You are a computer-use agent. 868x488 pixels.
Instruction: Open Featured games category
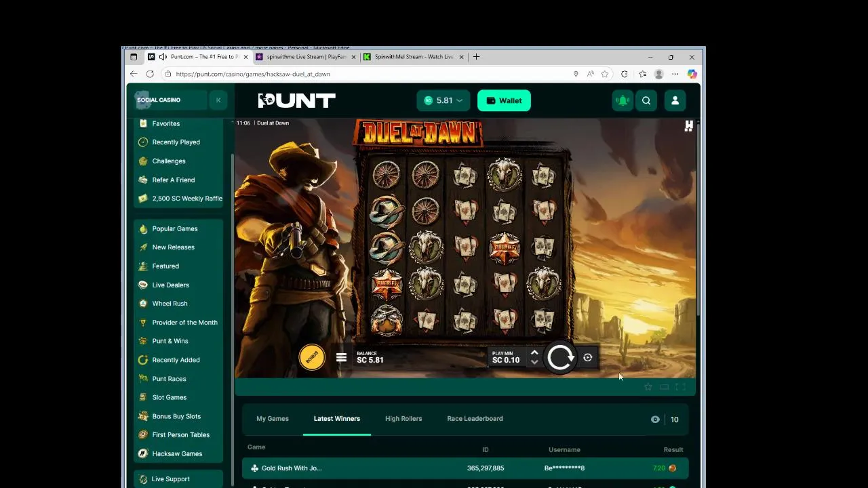click(165, 266)
